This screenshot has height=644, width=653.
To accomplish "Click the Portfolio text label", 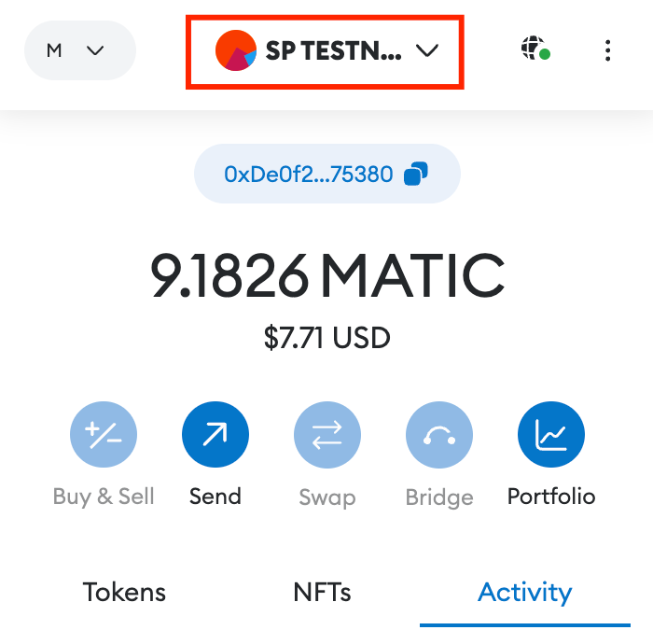I will coord(551,496).
